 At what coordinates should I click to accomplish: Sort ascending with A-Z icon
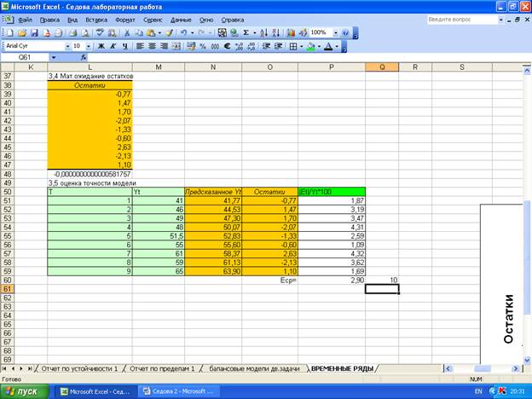point(263,32)
